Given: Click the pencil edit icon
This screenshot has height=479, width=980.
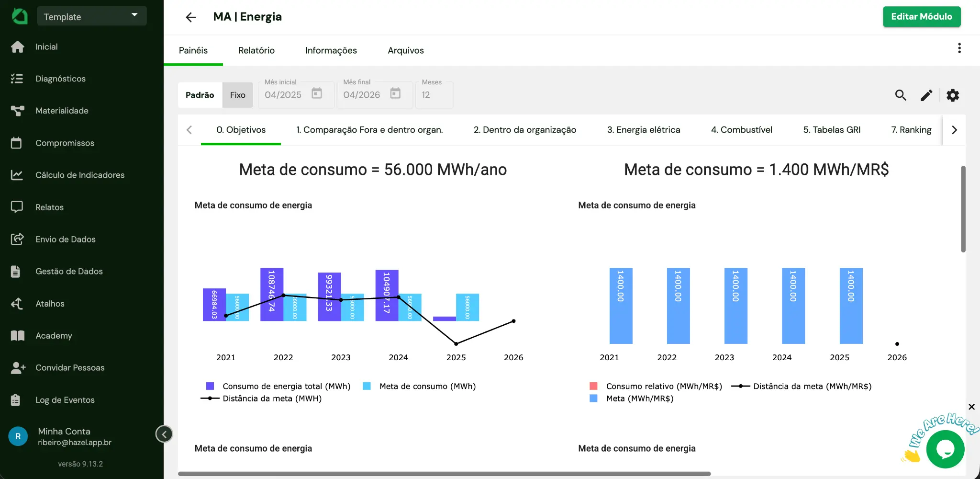Looking at the screenshot, I should (x=926, y=95).
